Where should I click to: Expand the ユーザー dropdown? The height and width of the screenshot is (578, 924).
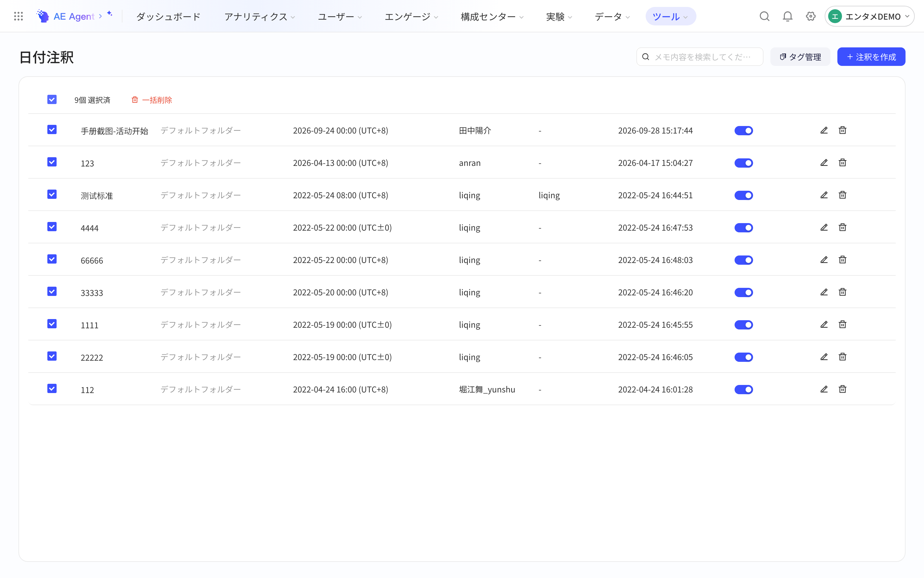340,16
